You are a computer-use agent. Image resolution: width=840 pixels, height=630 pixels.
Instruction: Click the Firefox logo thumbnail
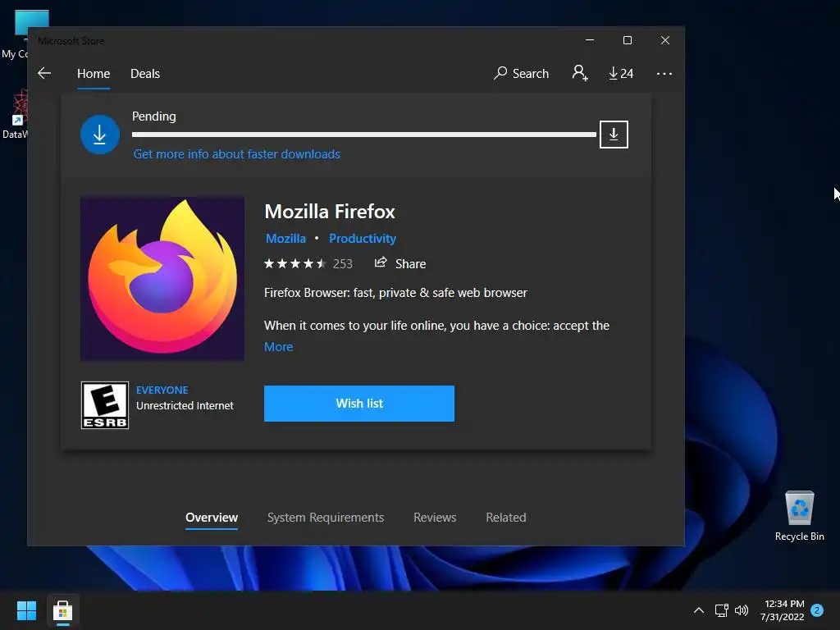(x=162, y=279)
